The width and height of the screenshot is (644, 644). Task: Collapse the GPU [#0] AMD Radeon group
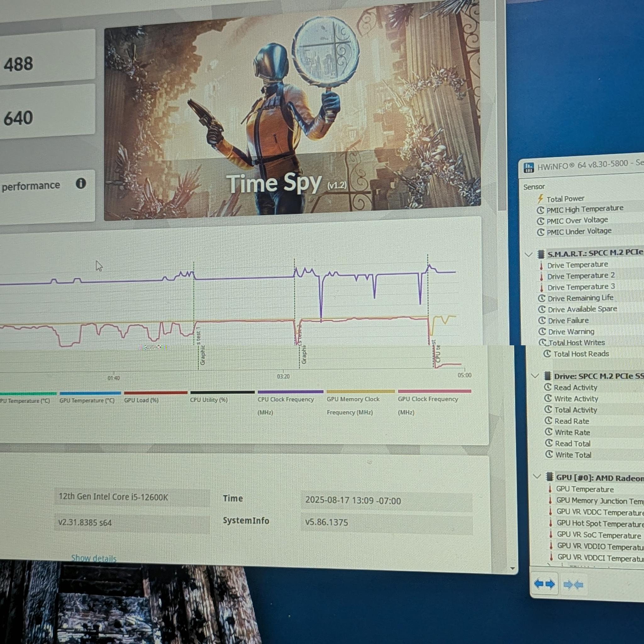point(537,477)
